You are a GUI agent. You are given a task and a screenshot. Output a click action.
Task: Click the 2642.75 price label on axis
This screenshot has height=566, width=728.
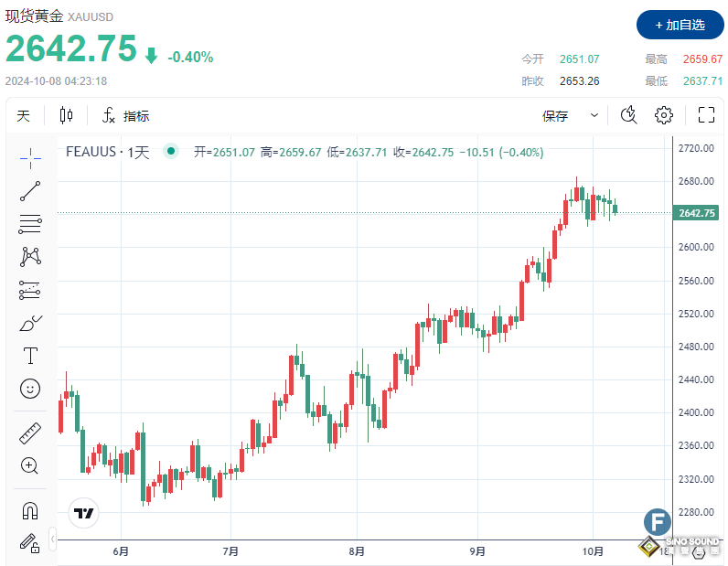[696, 214]
